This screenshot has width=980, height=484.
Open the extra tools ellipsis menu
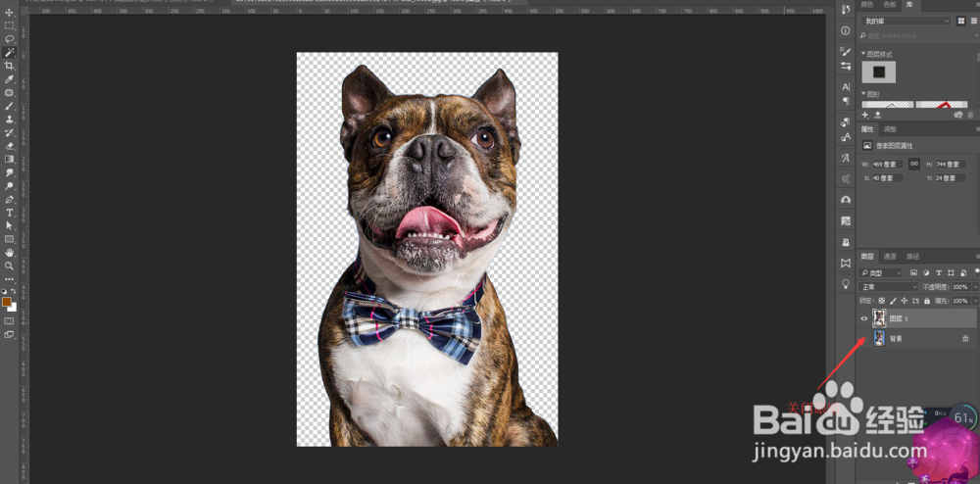click(10, 279)
